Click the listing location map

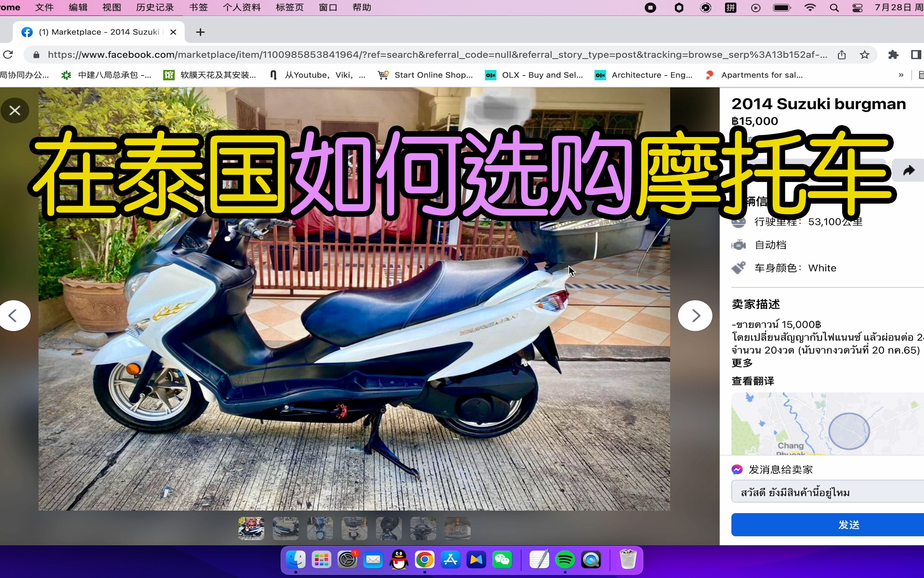(x=827, y=424)
